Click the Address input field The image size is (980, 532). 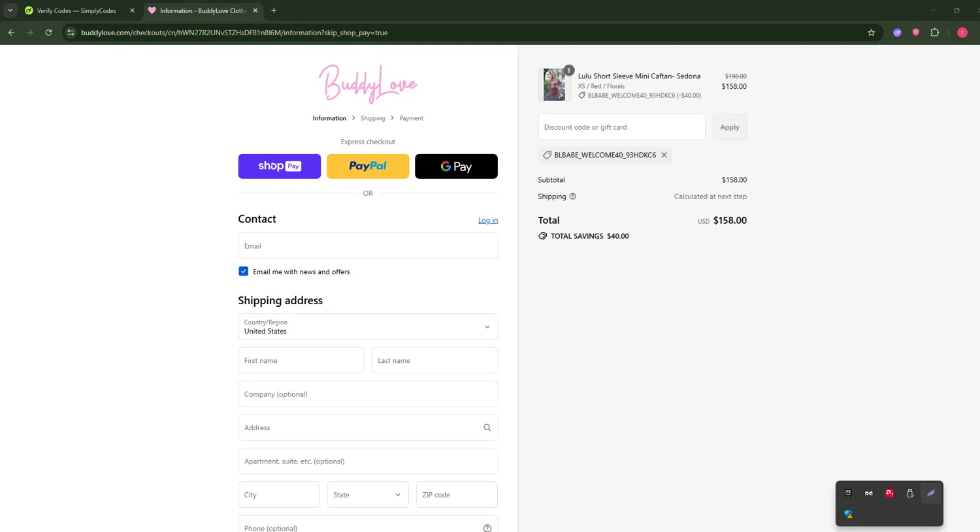click(368, 428)
